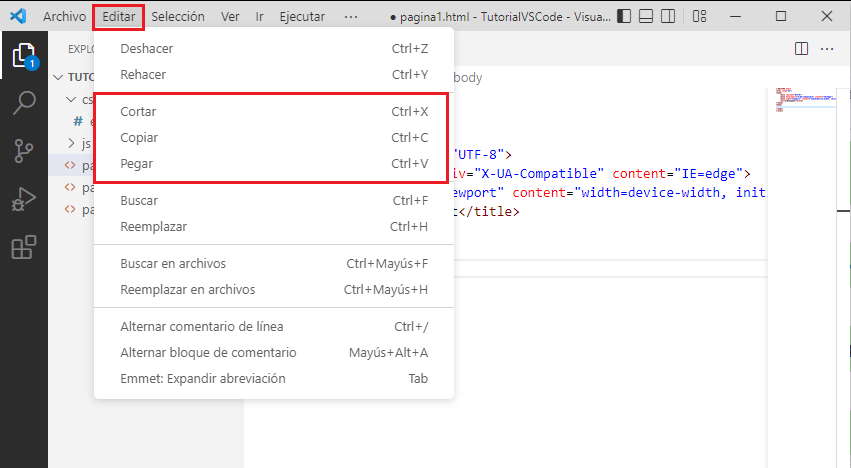Select Copiar menu entry
The height and width of the screenshot is (468, 851).
[x=274, y=137]
